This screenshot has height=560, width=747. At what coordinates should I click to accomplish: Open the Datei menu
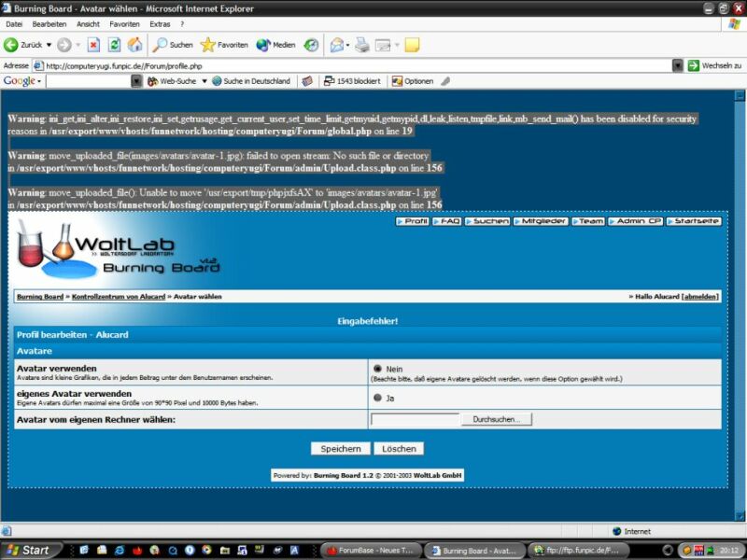click(14, 24)
